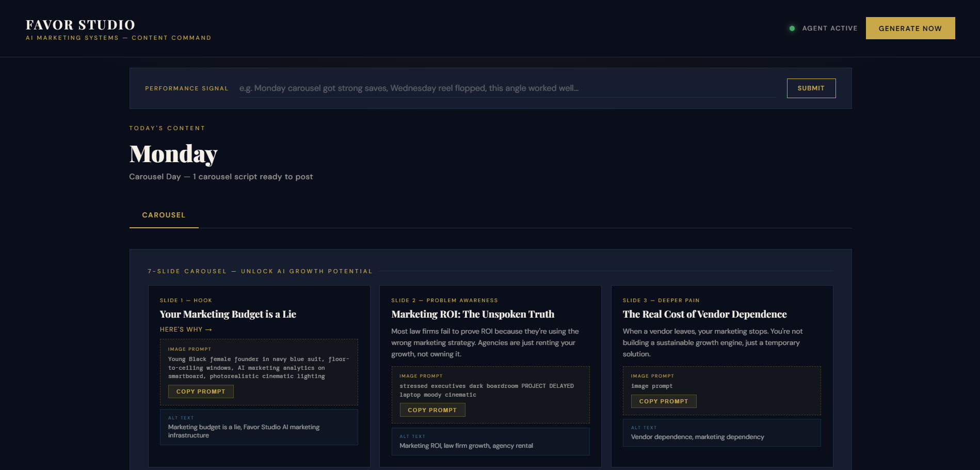
Task: Click the Monday heading under Today's Content
Action: pyautogui.click(x=173, y=153)
